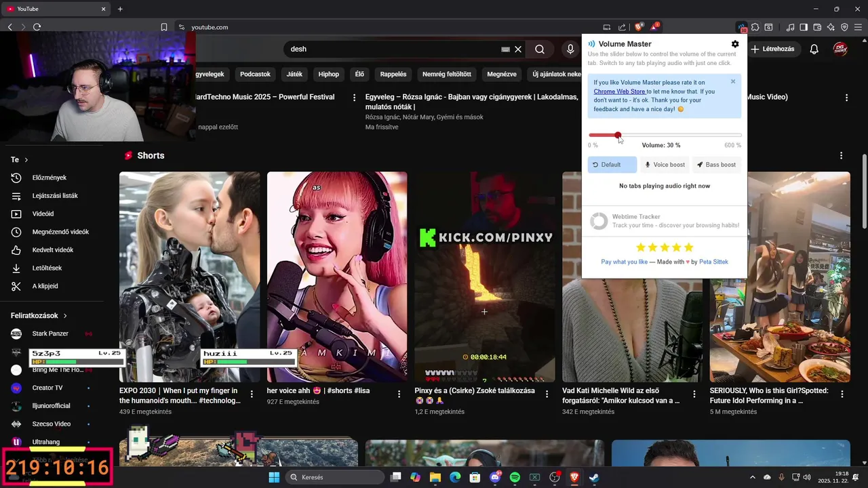This screenshot has width=868, height=488.
Task: Click the Volume Master extension toolbar icon
Action: (x=742, y=27)
